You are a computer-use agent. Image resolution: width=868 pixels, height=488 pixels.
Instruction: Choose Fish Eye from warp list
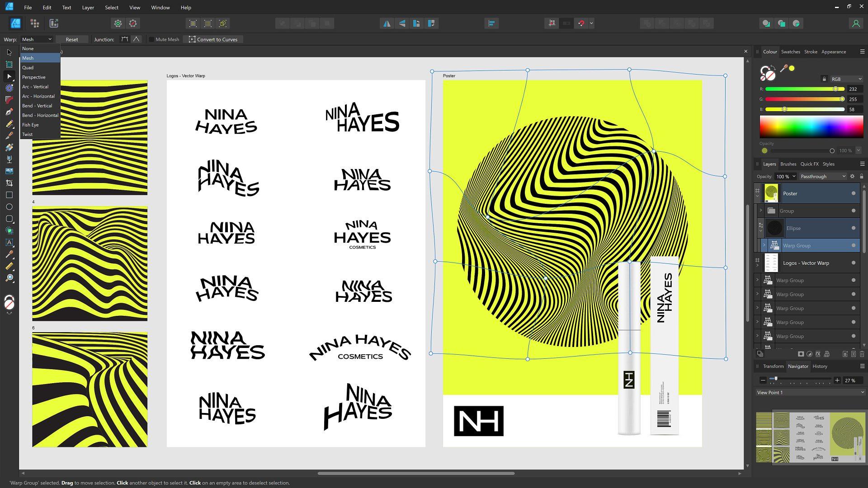[x=30, y=125]
